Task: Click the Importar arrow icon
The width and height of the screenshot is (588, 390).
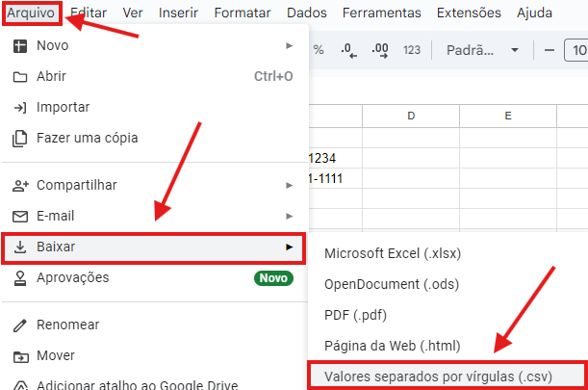Action: click(x=20, y=107)
